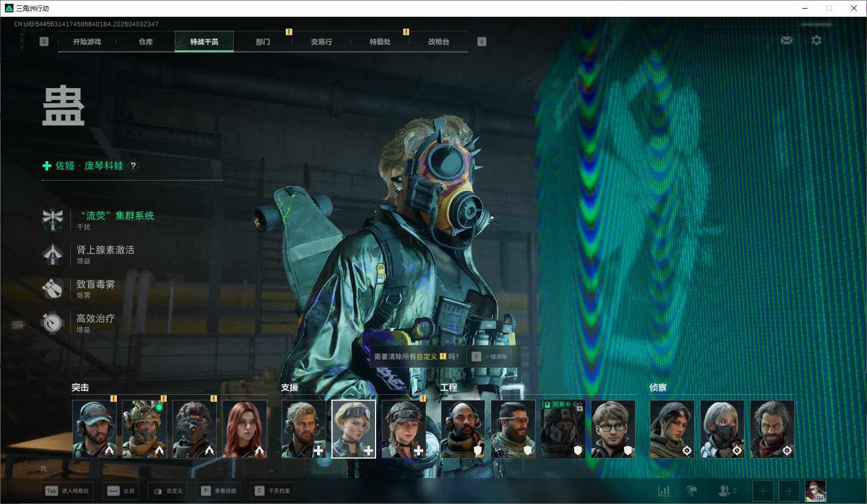Viewport: 867px width, 504px height.
Task: Open the player avatar in bottom corner
Action: point(816,491)
